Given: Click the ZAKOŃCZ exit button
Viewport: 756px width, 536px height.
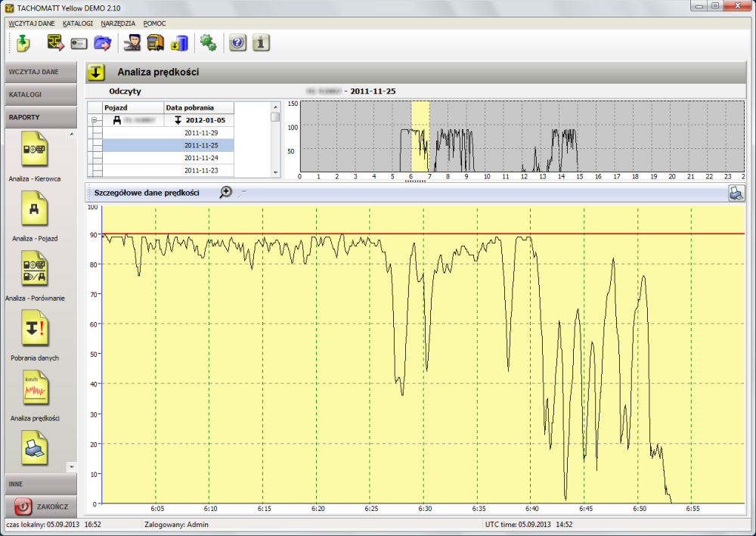Looking at the screenshot, I should coord(39,506).
